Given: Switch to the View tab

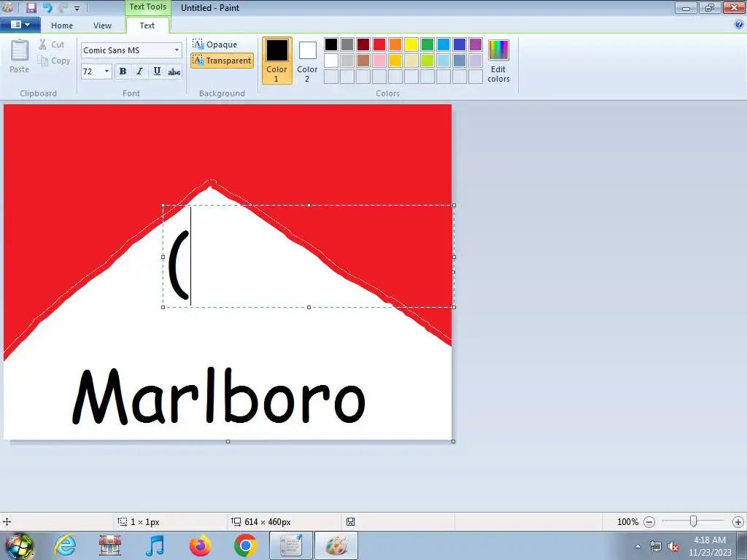Looking at the screenshot, I should click(x=102, y=26).
